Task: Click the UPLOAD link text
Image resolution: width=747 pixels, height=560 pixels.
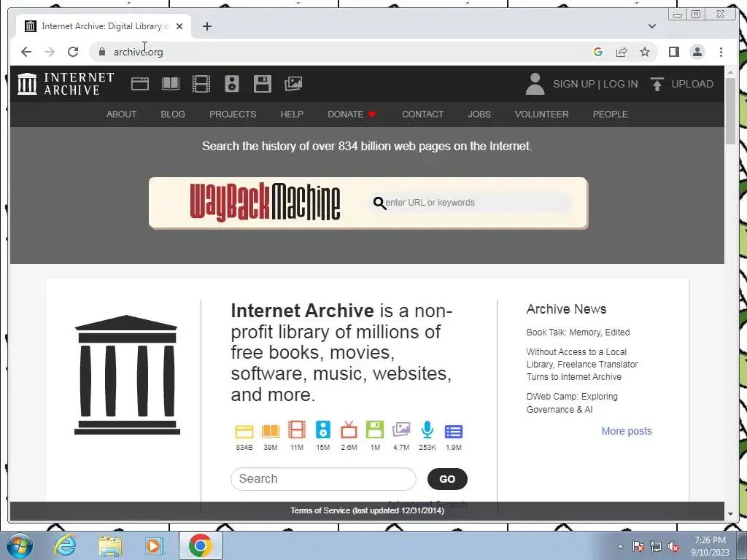Action: point(692,84)
